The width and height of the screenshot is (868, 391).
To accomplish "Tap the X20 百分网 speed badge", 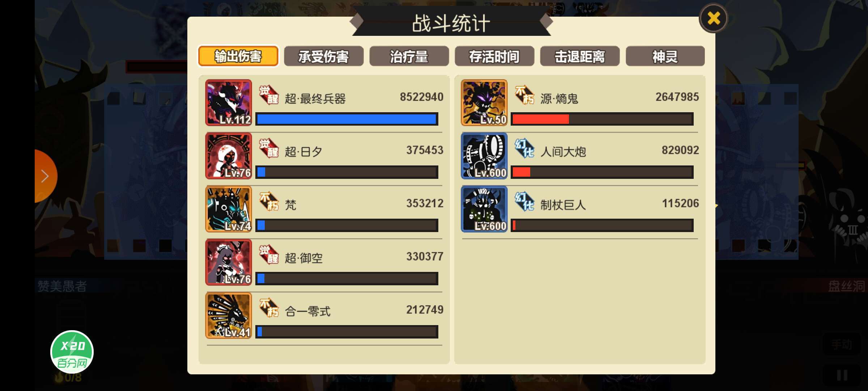I will (x=72, y=352).
